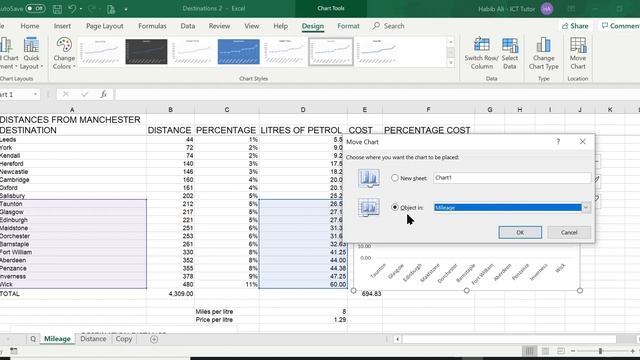Click Switch Row/Column button

click(481, 53)
